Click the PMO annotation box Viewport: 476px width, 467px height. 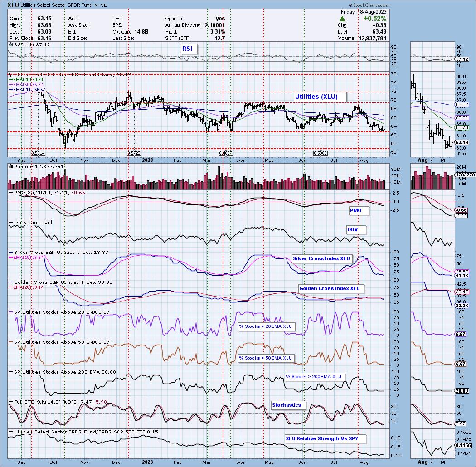(359, 211)
